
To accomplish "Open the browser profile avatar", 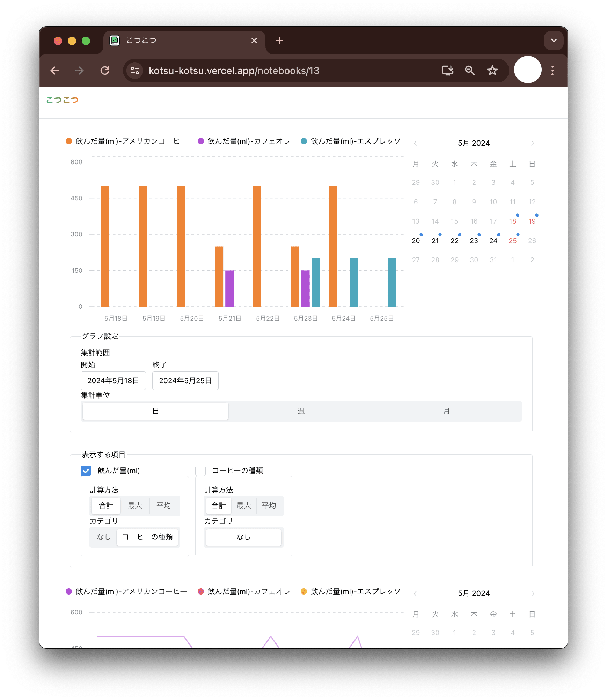I will pos(528,70).
